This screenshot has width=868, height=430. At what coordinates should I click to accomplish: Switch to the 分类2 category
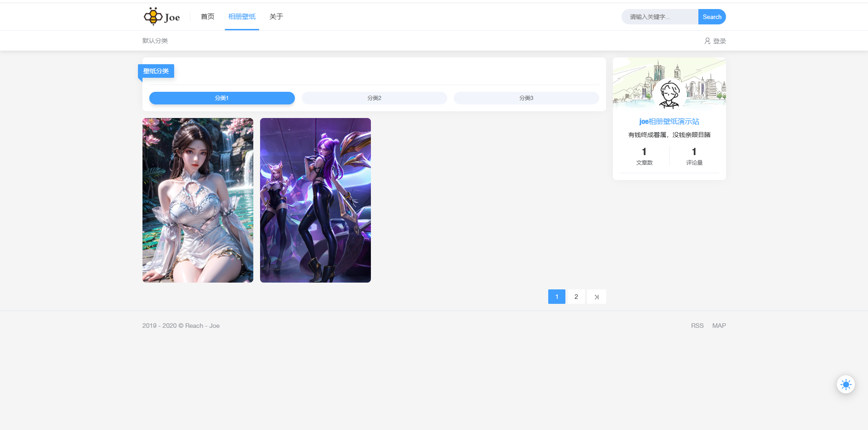(374, 98)
